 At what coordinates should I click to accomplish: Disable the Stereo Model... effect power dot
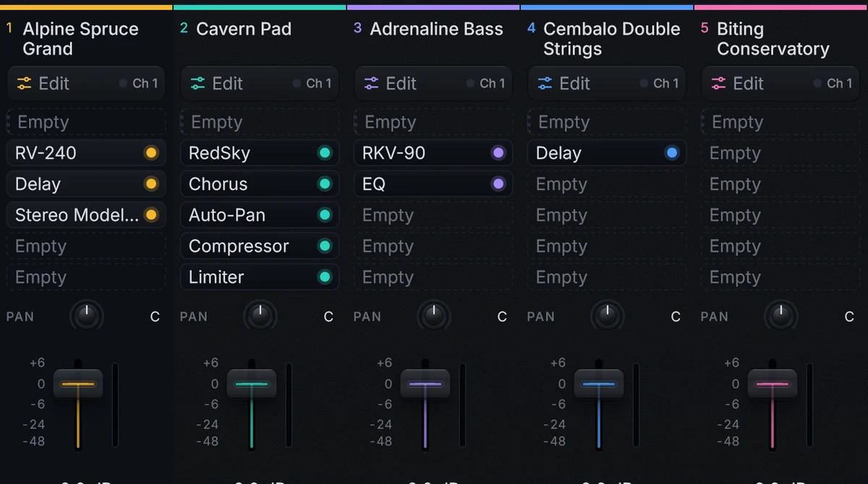coord(151,215)
